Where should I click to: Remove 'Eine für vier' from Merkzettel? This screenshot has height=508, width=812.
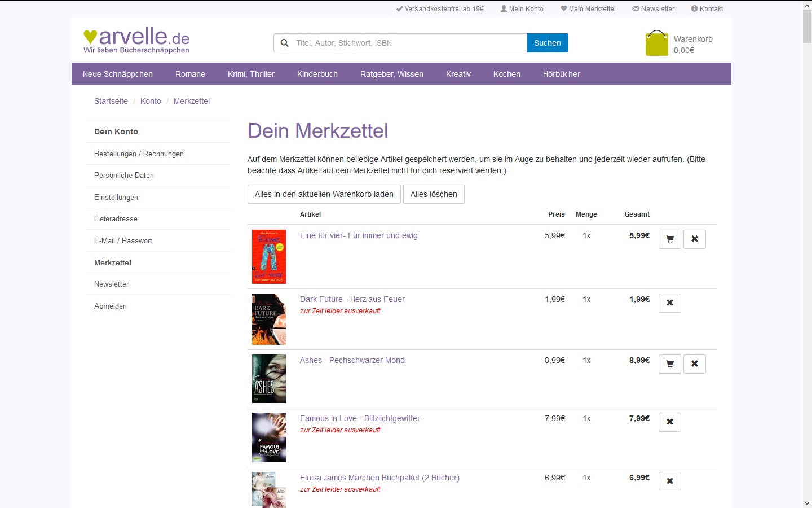(x=695, y=239)
